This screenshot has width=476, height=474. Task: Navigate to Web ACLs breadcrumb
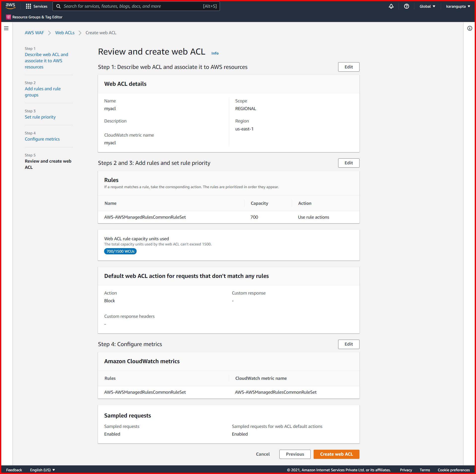(x=65, y=32)
